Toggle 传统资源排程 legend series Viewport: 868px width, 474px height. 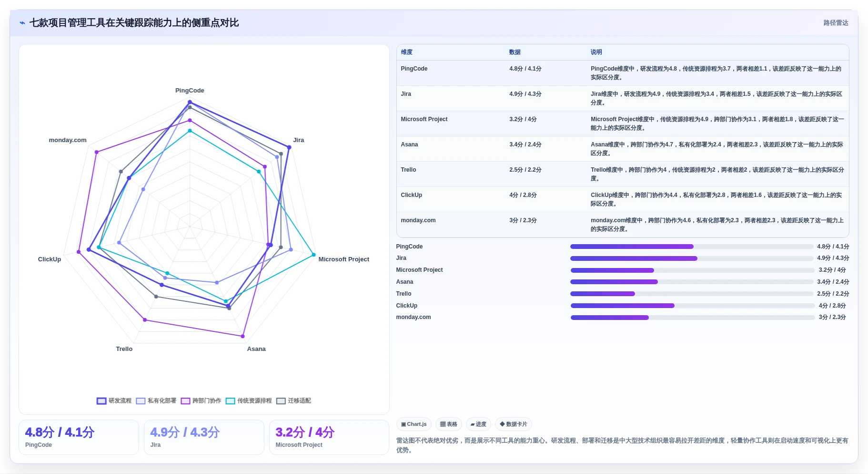click(249, 401)
